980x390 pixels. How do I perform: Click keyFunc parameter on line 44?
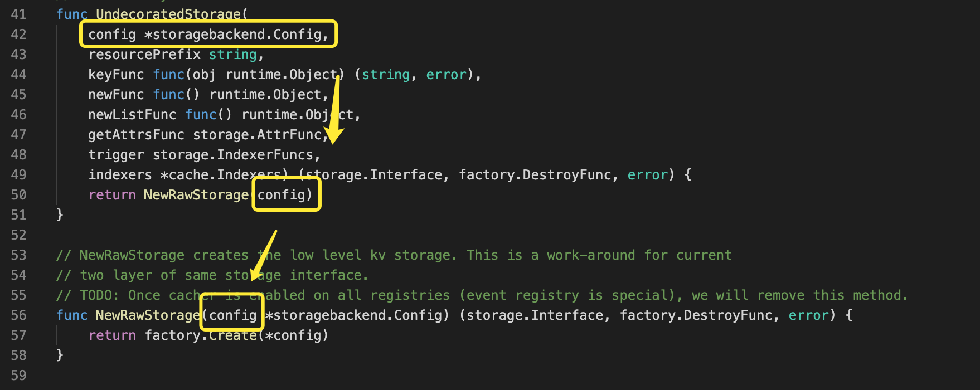(x=116, y=75)
